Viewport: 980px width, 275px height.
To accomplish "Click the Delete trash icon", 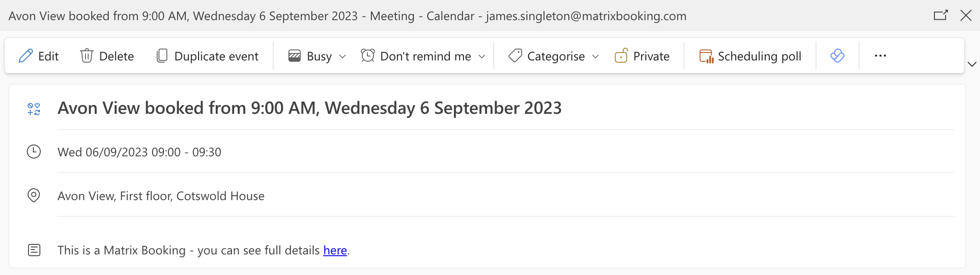I will pos(87,56).
